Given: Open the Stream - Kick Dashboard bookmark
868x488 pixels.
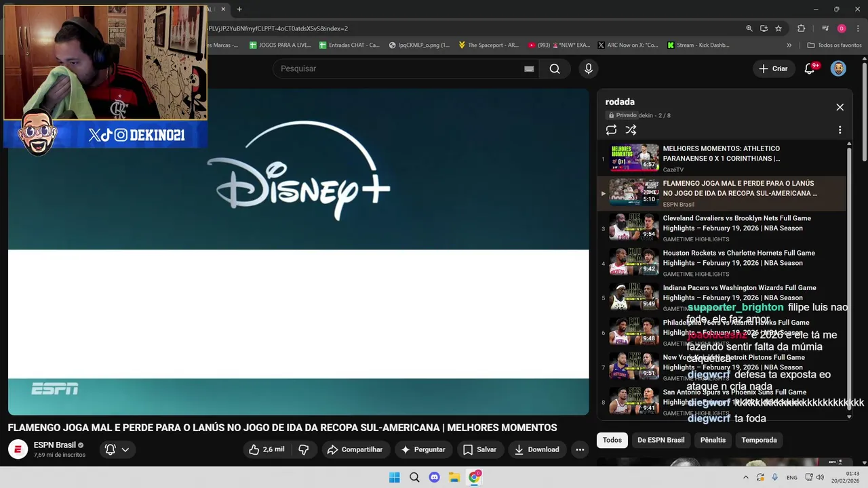Looking at the screenshot, I should click(698, 45).
